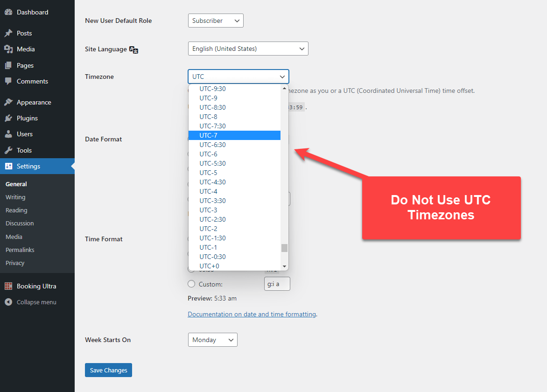Click the timezone list scrollbar thumb

(284, 248)
